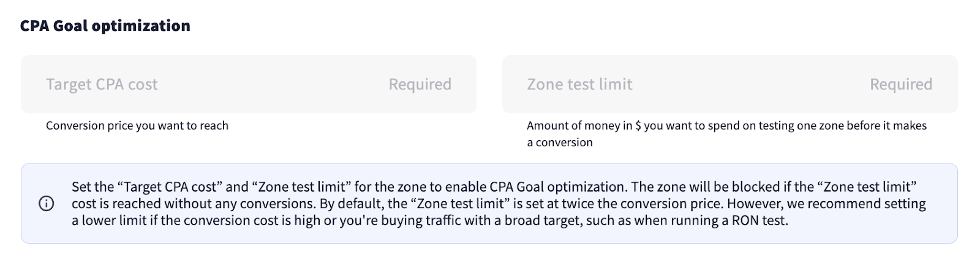Click "Conversion price you want to reach" hint
Screen dimensions: 980x265
click(137, 125)
